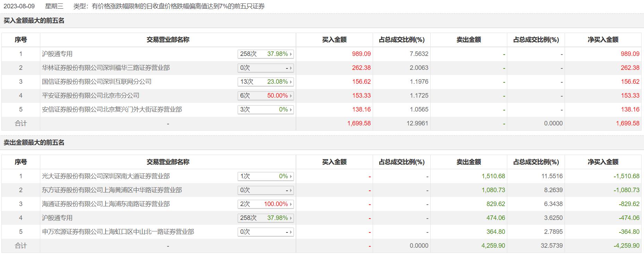The height and width of the screenshot is (254, 644).
Task: Select total ratio 12.9961
Action: (x=417, y=123)
